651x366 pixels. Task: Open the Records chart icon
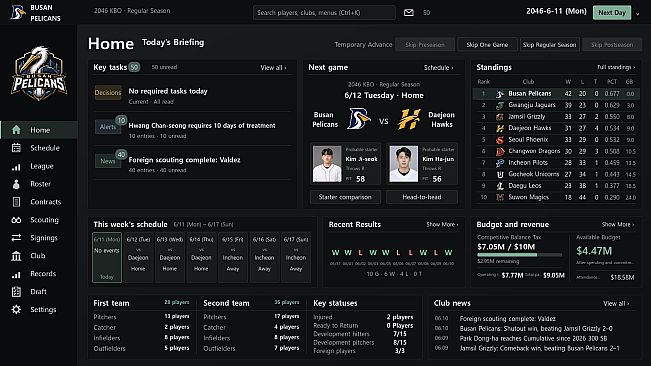point(16,274)
